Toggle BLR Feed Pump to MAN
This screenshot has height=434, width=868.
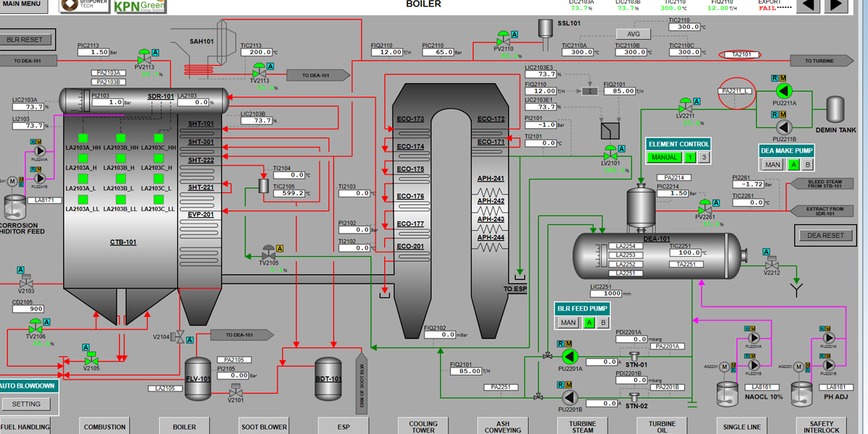tap(568, 323)
